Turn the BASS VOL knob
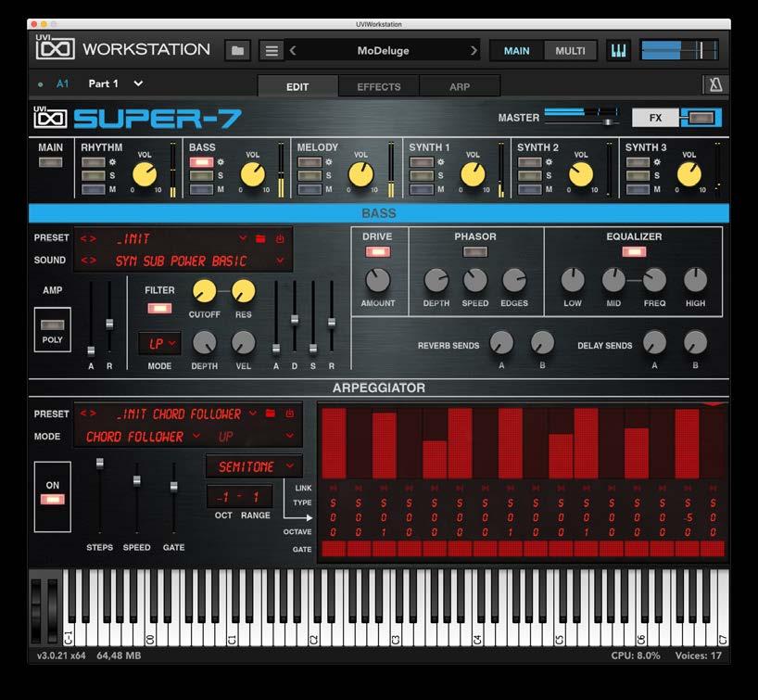758x700 pixels. pos(252,174)
